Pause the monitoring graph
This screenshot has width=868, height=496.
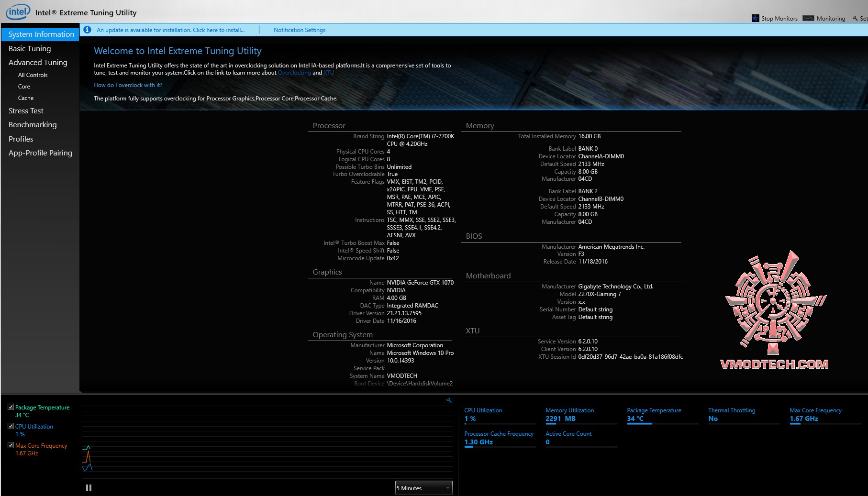[89, 488]
